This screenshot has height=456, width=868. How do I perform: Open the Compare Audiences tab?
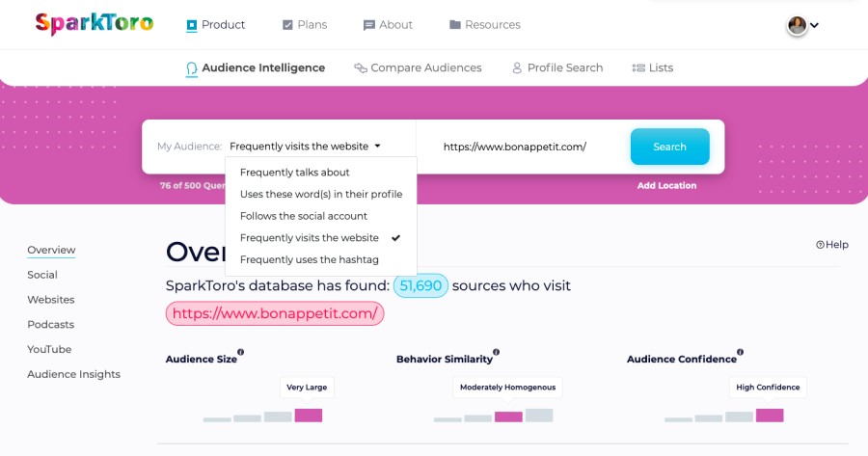pyautogui.click(x=418, y=68)
